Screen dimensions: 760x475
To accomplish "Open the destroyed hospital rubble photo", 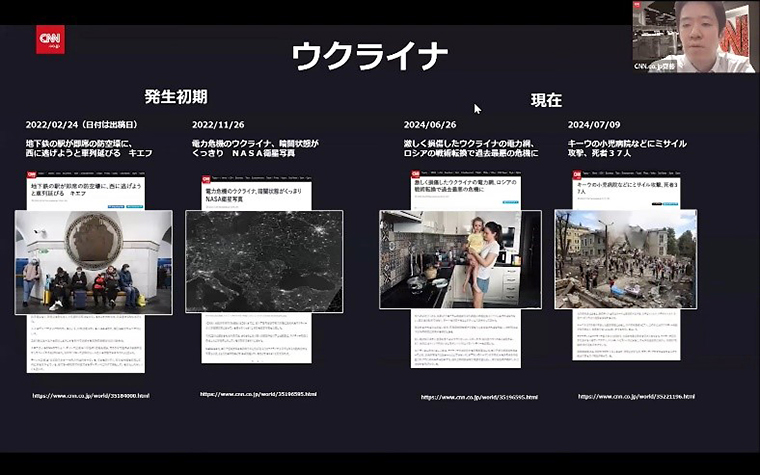I will [626, 259].
